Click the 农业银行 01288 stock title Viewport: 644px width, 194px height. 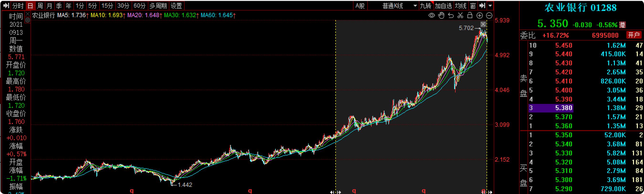[x=581, y=8]
